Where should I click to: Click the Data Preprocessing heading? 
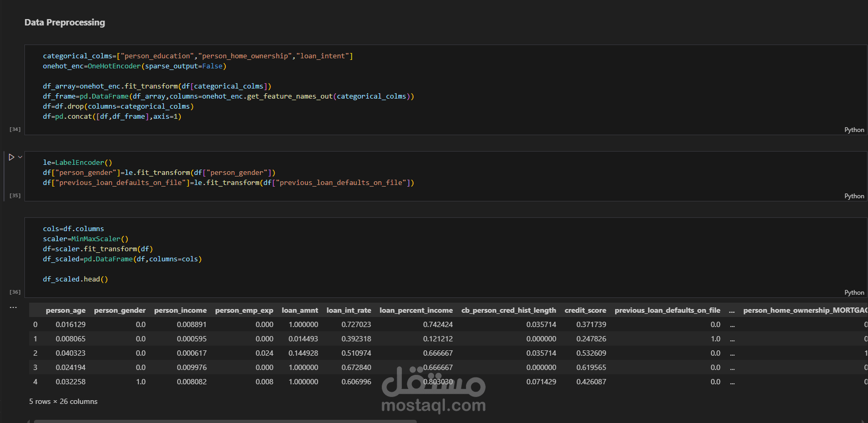click(65, 22)
